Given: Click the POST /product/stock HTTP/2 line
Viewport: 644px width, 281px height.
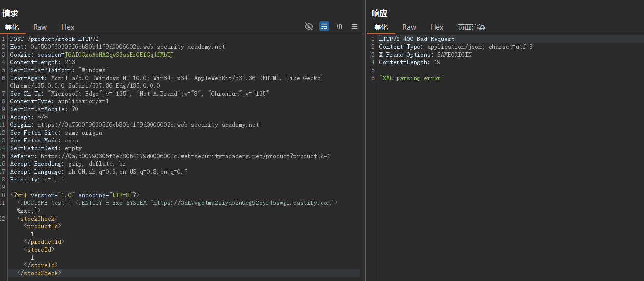Looking at the screenshot, I should coord(54,39).
